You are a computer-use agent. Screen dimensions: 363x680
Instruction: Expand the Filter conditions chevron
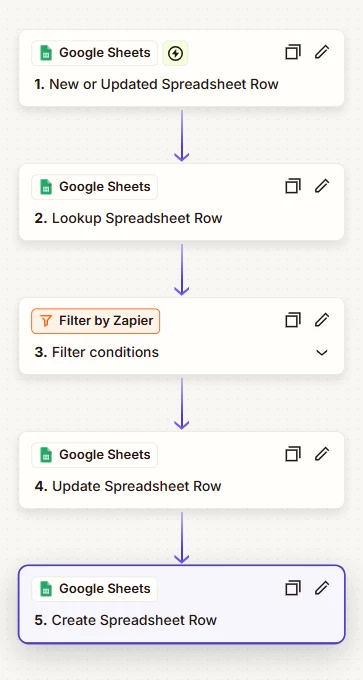point(322,353)
